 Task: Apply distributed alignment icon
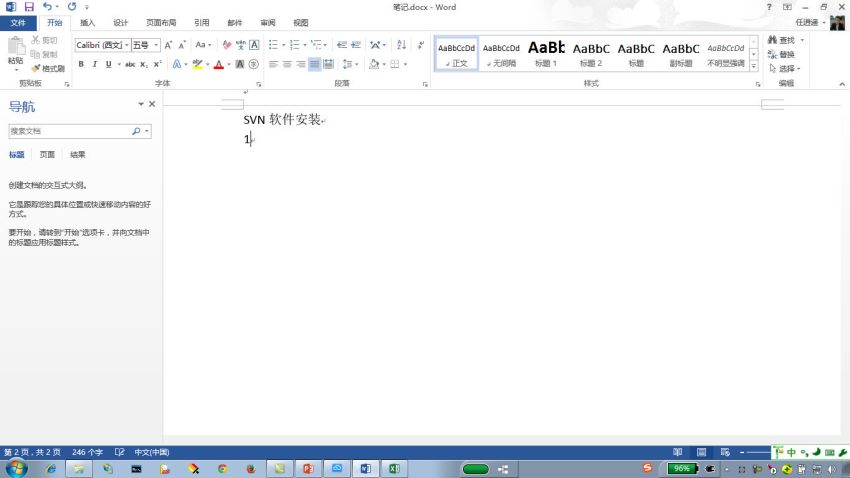(328, 64)
